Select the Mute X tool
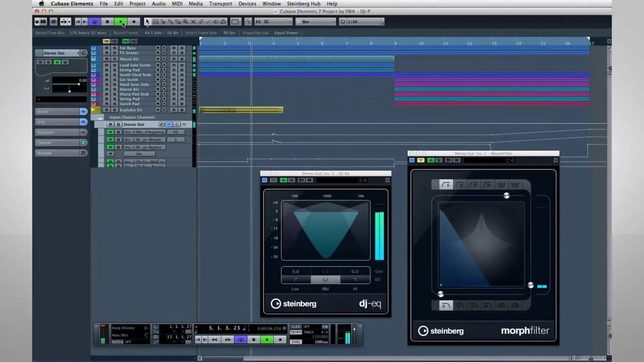The height and width of the screenshot is (362, 644). point(193,22)
